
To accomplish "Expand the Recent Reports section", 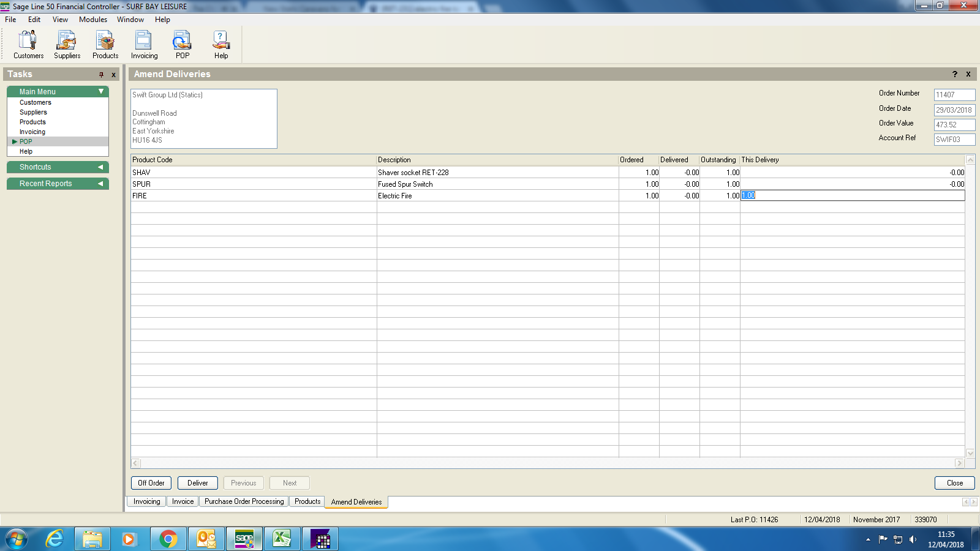I will (100, 184).
